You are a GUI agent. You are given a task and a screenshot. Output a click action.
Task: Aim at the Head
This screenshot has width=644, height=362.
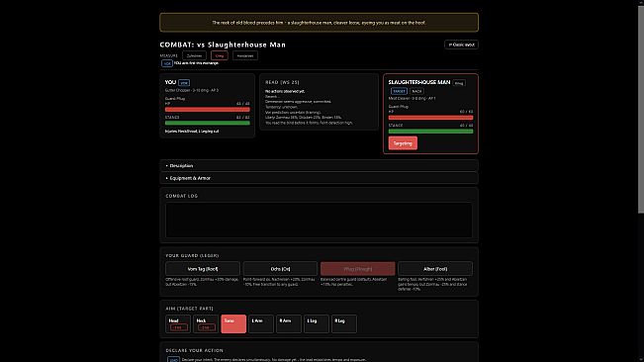pyautogui.click(x=178, y=323)
